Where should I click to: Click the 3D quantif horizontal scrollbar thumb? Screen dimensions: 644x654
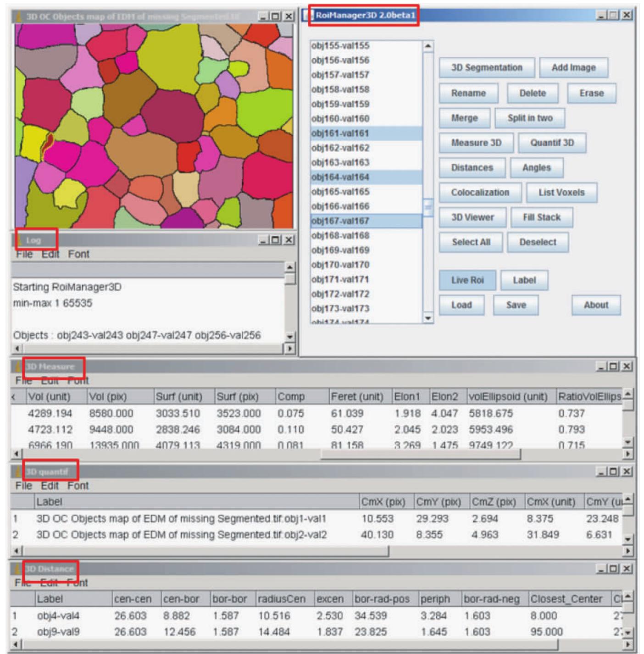tap(206, 551)
